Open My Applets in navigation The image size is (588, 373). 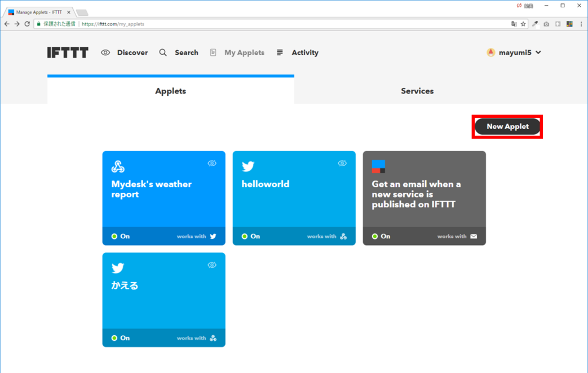[x=244, y=52]
